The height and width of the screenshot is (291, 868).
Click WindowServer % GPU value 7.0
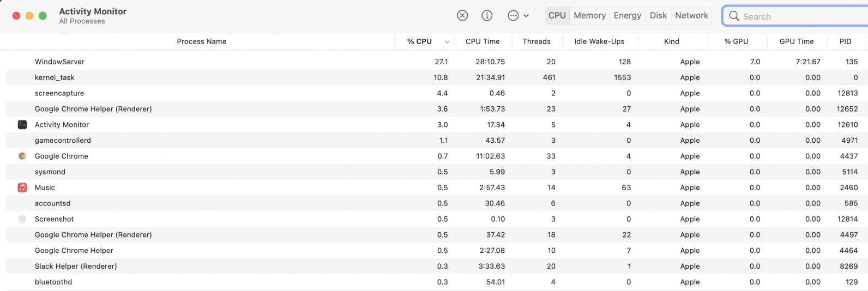coord(755,62)
